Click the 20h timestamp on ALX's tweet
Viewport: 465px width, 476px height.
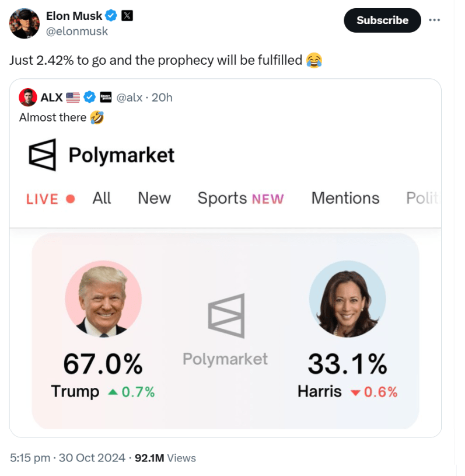pyautogui.click(x=163, y=97)
